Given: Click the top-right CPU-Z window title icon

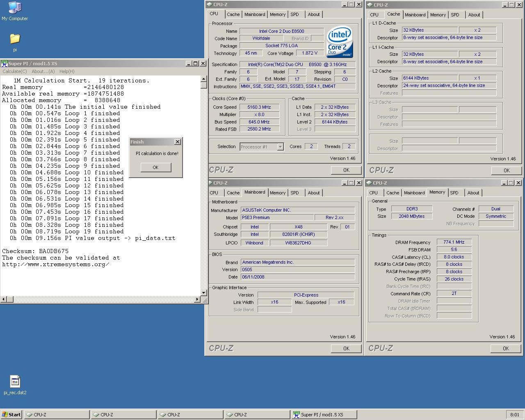Looking at the screenshot, I should click(370, 5).
